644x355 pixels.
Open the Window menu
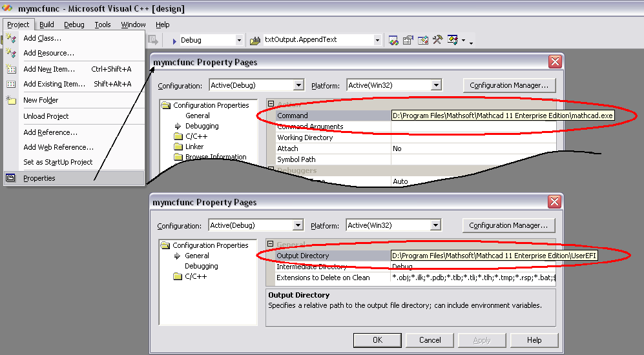[x=133, y=25]
